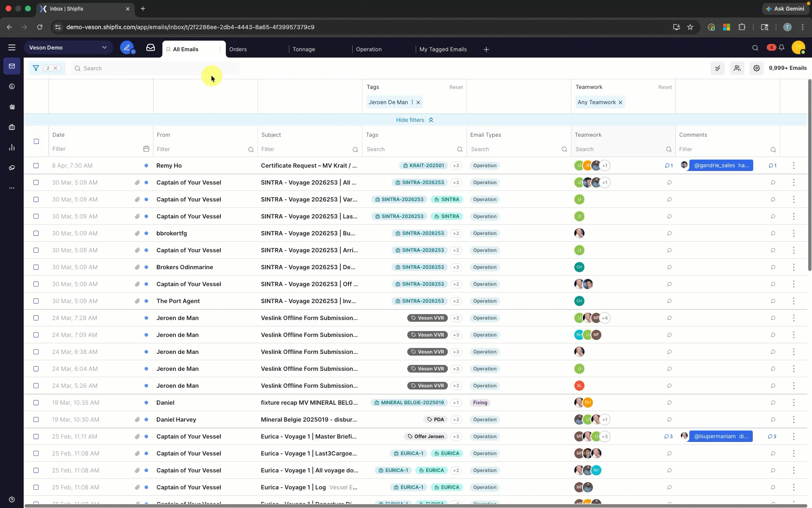
Task: Click the global search magnifier icon
Action: (x=755, y=48)
